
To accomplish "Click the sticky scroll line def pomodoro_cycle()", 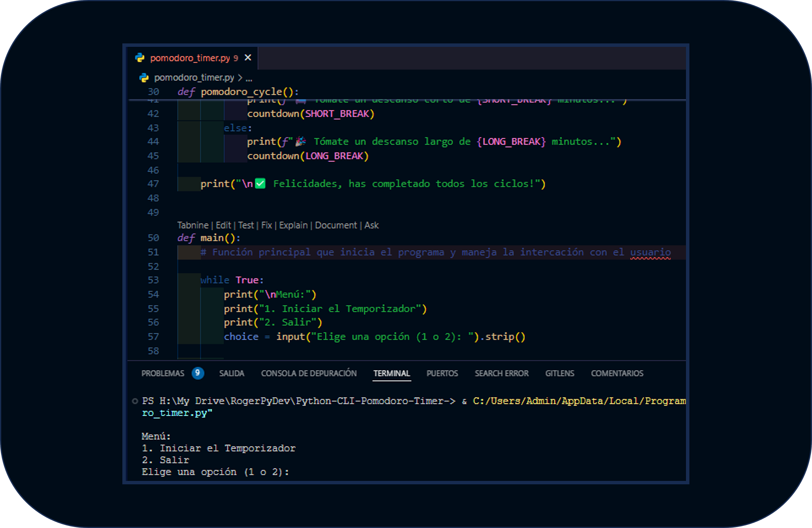I will (238, 92).
